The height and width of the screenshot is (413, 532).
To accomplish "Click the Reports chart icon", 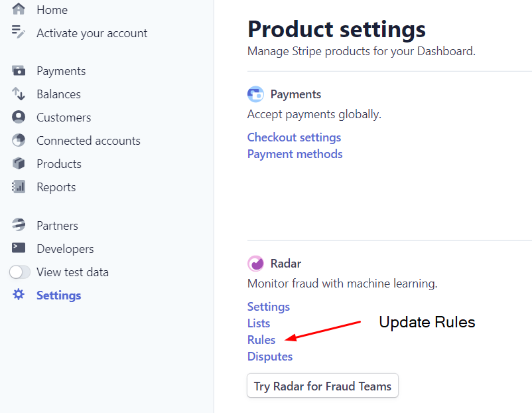I will (x=19, y=187).
